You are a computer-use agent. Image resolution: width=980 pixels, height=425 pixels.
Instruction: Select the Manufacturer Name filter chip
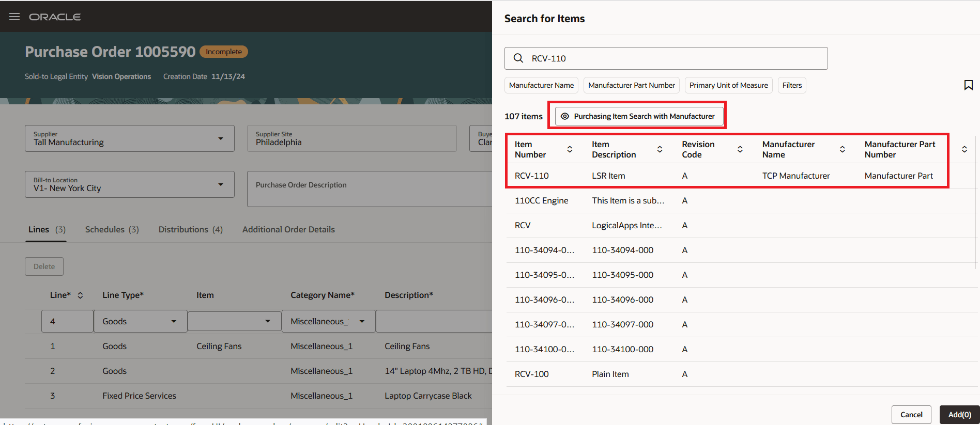541,85
